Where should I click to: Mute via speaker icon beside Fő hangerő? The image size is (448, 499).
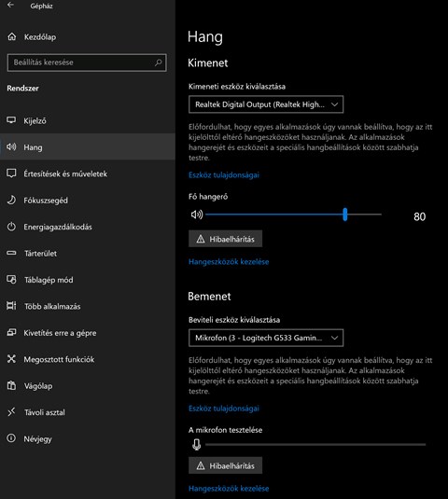tap(197, 215)
